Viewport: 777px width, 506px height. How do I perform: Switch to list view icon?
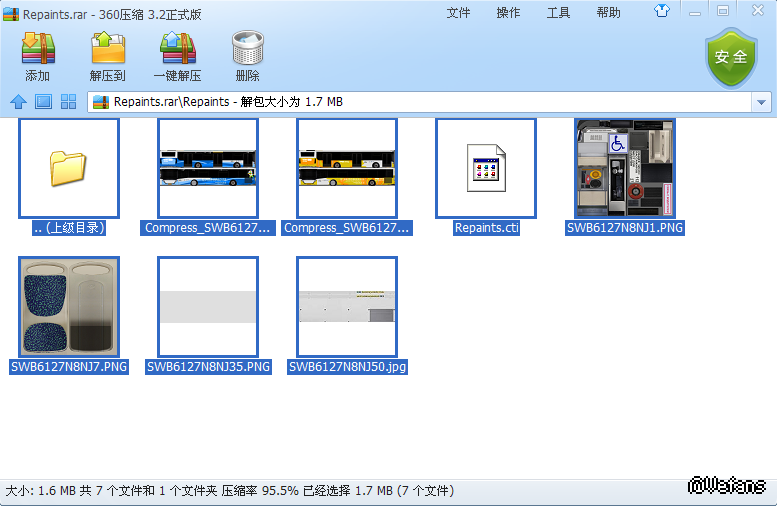pyautogui.click(x=44, y=102)
